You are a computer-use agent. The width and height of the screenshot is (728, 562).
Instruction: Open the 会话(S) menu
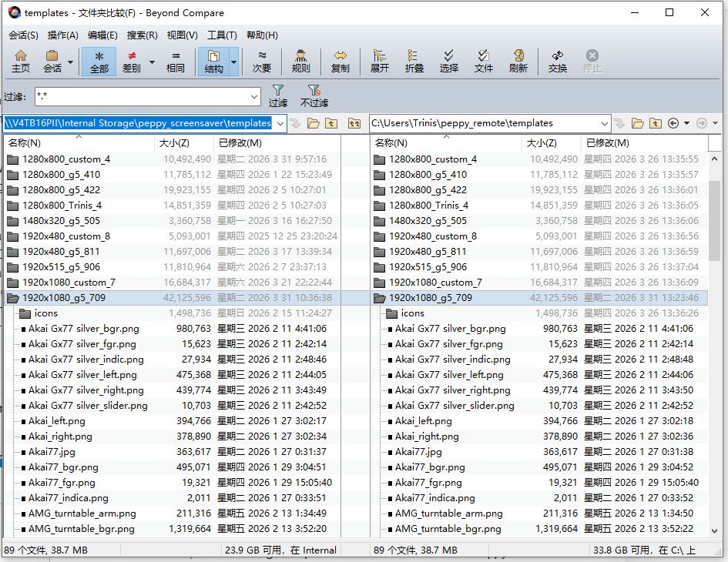tap(23, 35)
